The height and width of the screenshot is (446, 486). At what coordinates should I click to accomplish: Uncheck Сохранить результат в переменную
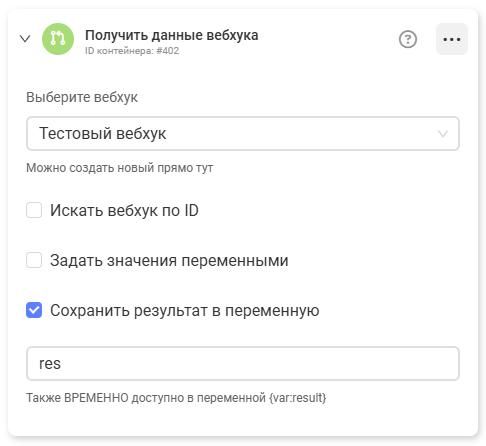[34, 310]
